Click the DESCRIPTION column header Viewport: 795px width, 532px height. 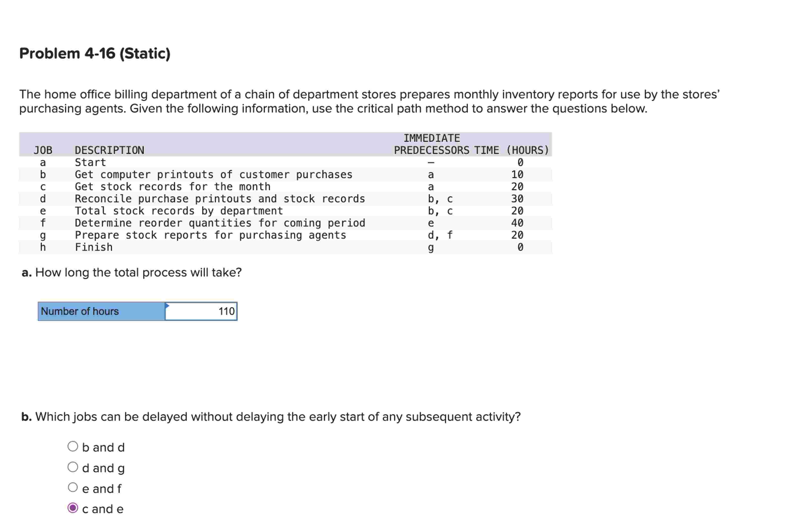click(x=109, y=150)
